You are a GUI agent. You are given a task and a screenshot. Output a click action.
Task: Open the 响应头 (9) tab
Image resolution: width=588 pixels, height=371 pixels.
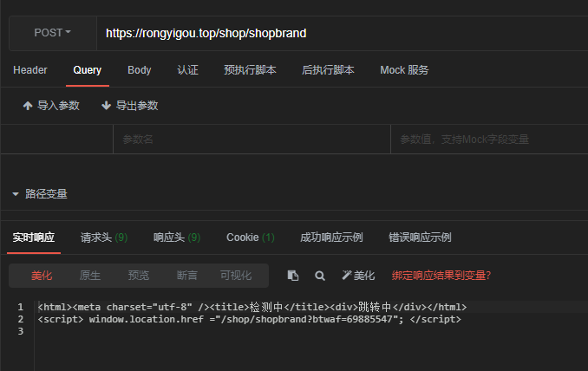click(x=177, y=238)
